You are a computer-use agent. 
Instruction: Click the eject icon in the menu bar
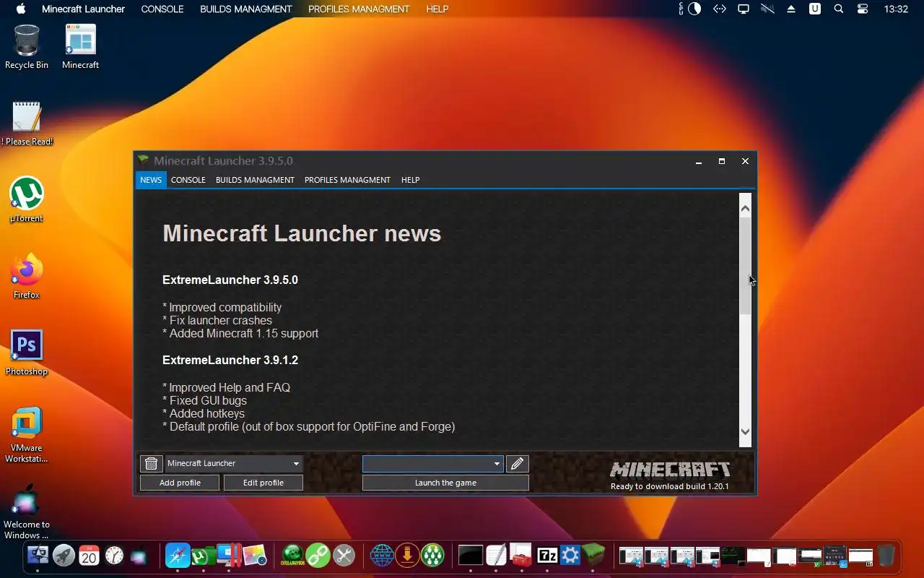pyautogui.click(x=791, y=9)
